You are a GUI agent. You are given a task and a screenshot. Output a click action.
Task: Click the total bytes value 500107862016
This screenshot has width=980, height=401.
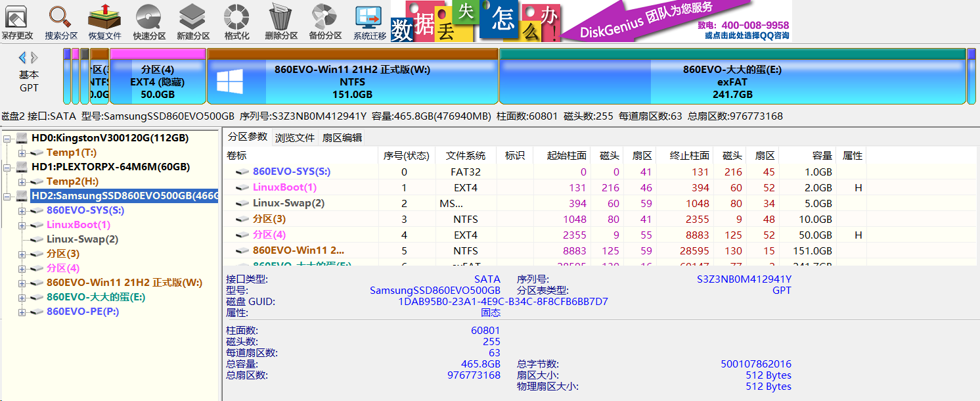coord(756,364)
